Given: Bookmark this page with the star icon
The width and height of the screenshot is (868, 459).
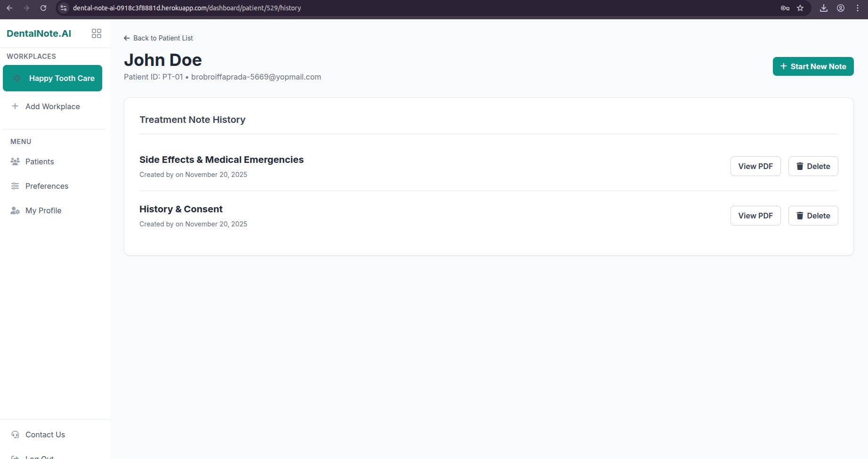Looking at the screenshot, I should [800, 8].
